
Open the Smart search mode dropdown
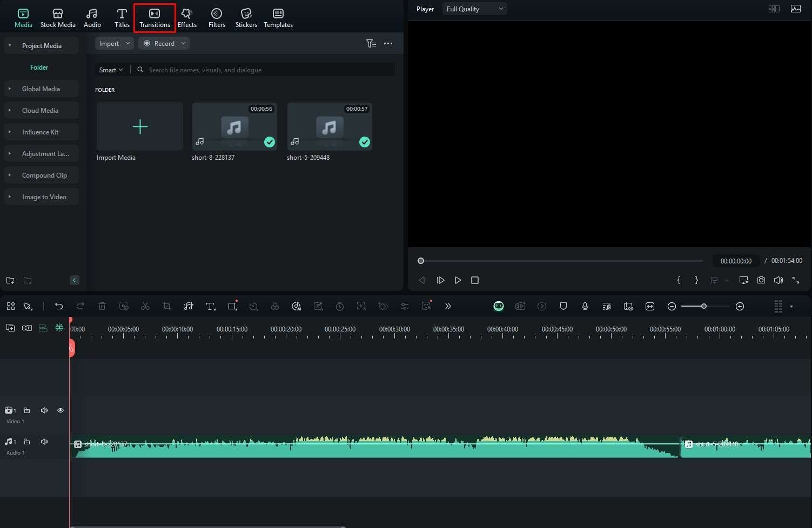(111, 70)
